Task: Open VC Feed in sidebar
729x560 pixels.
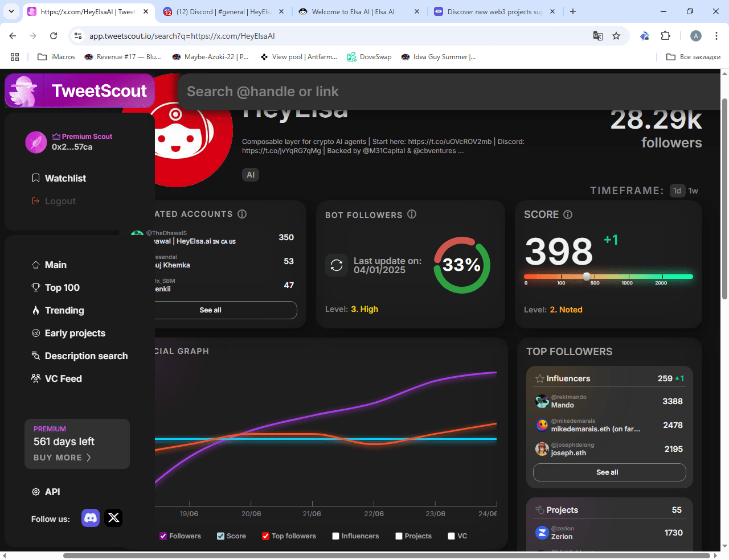Action: pos(57,378)
